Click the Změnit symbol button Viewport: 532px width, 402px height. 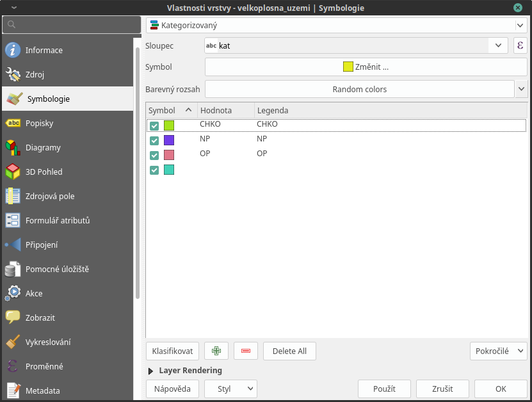pos(366,67)
